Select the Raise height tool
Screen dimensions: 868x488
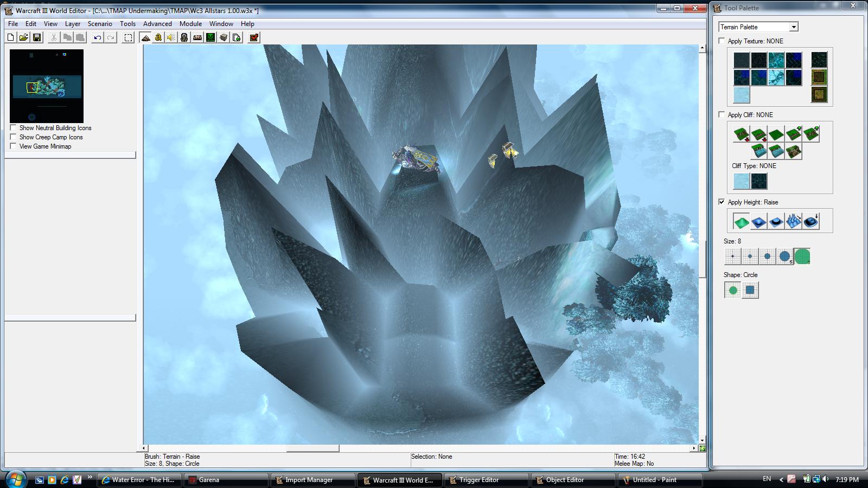741,221
